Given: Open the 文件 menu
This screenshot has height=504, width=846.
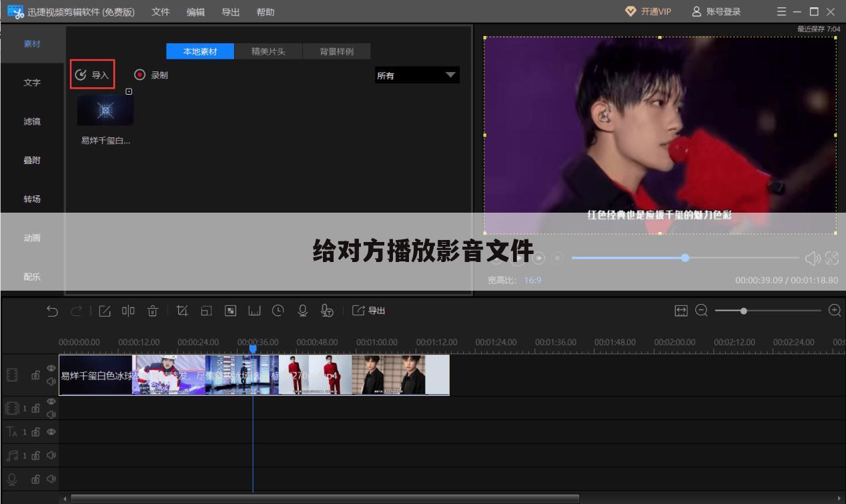Looking at the screenshot, I should 160,12.
